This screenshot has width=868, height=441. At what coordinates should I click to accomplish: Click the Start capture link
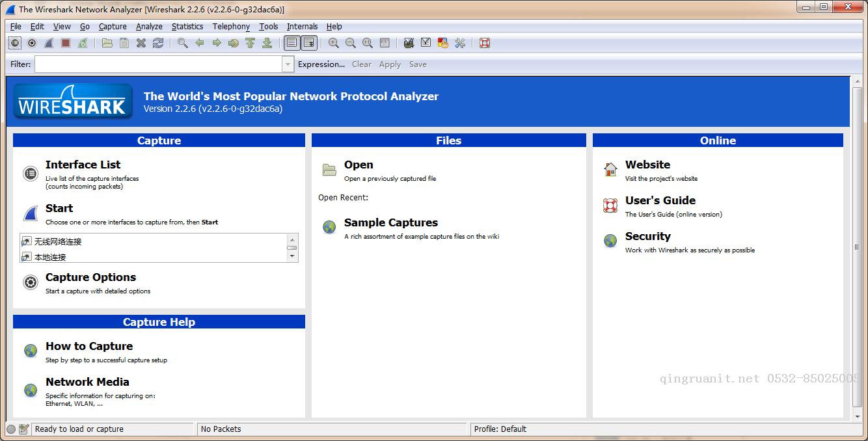(59, 208)
